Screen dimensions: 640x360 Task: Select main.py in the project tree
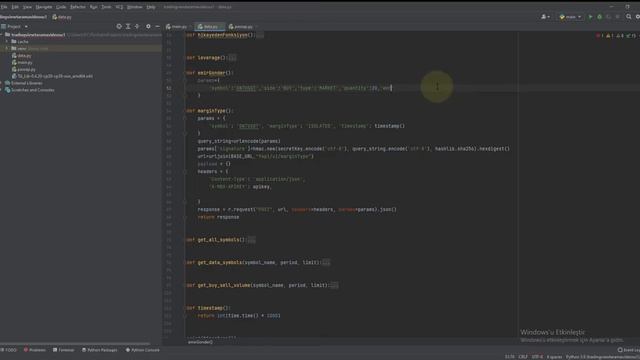click(x=22, y=62)
